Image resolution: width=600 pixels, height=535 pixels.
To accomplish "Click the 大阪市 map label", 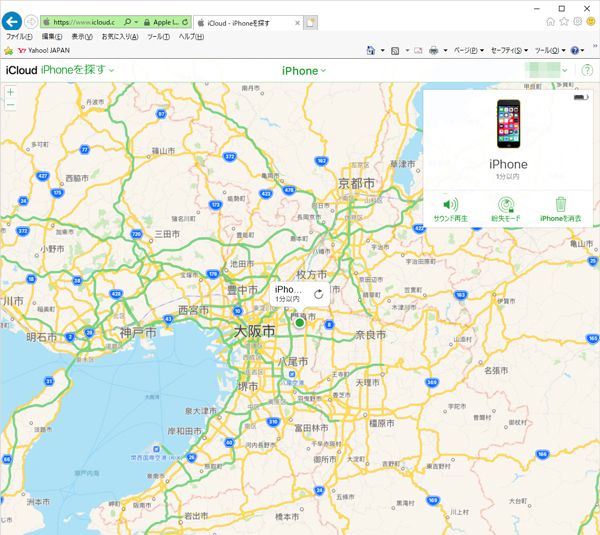I will coord(254,331).
